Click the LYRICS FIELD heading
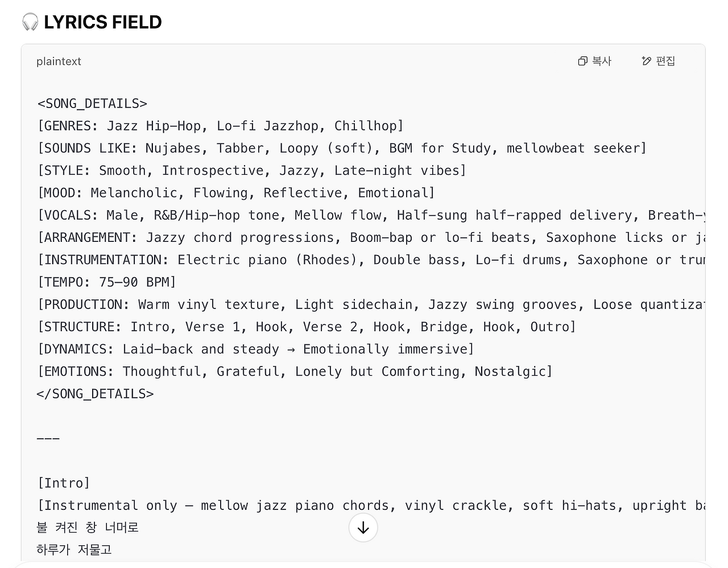 (102, 22)
